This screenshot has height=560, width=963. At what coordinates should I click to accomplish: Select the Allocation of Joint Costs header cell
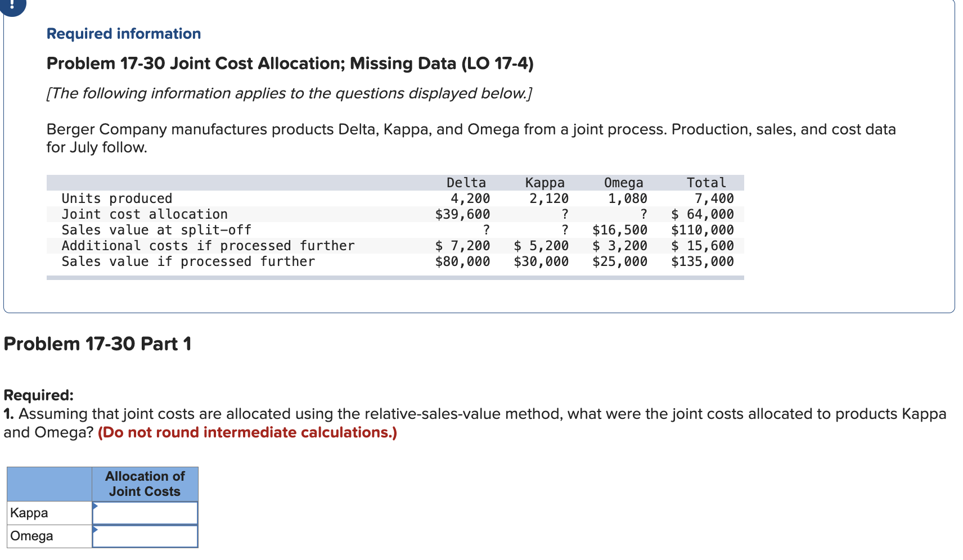[x=145, y=483]
